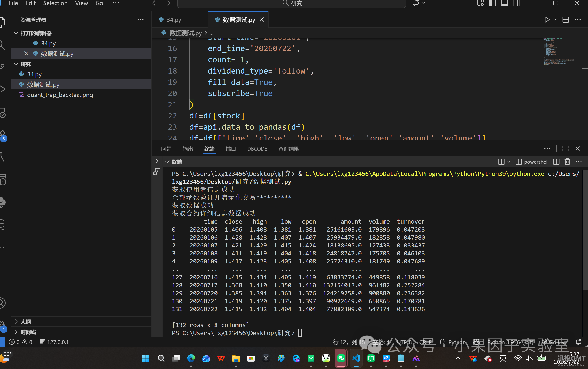Viewport: 588px width, 369px height.
Task: Open the 输出 panel tab
Action: coord(188,149)
